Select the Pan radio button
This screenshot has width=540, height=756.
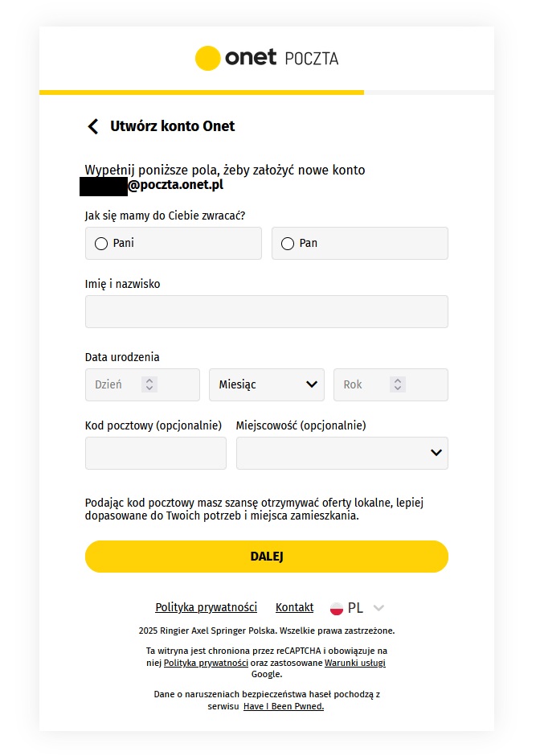coord(288,244)
